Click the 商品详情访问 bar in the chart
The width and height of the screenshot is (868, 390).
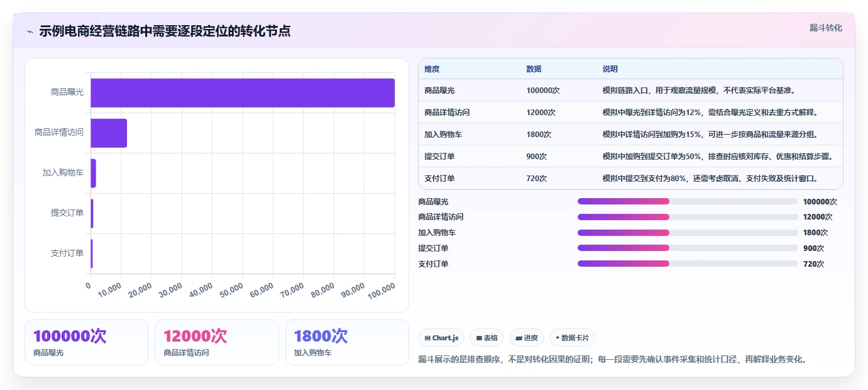click(109, 133)
